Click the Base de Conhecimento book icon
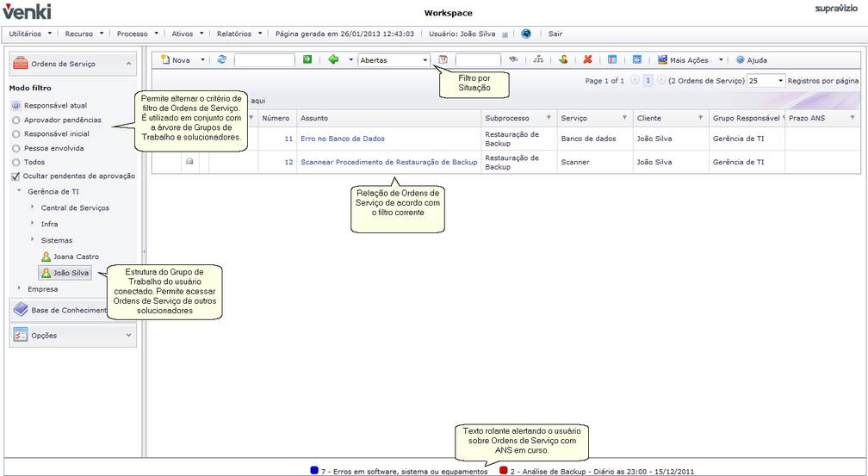868x476 pixels. 21,309
